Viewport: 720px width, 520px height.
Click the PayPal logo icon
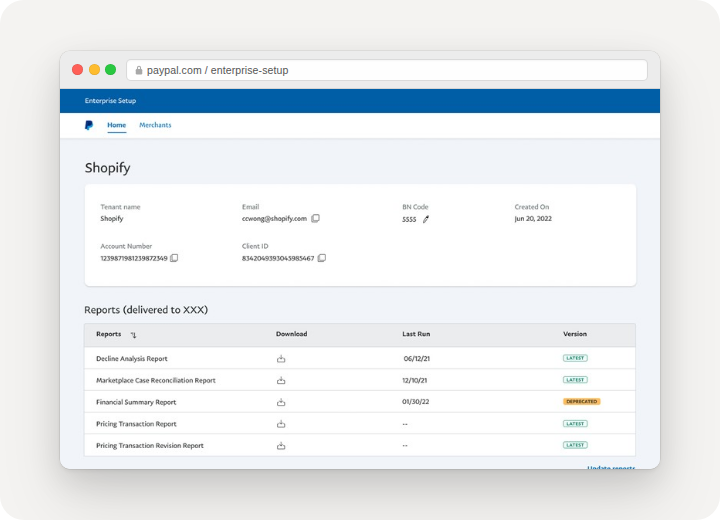(x=89, y=125)
